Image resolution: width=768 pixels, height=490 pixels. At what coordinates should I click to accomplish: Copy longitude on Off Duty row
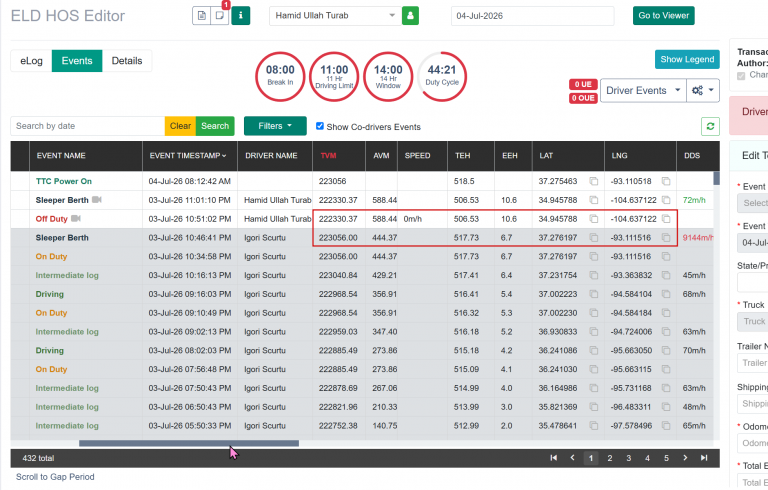pos(666,219)
